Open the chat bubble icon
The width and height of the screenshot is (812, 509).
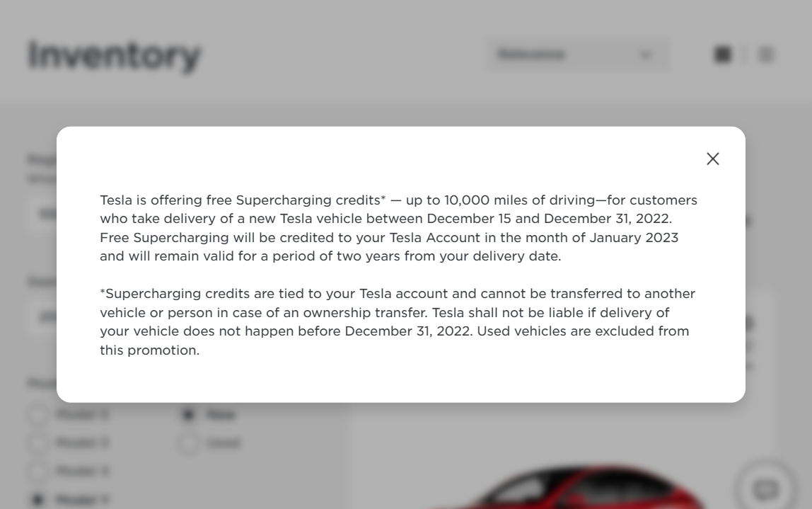tap(766, 488)
